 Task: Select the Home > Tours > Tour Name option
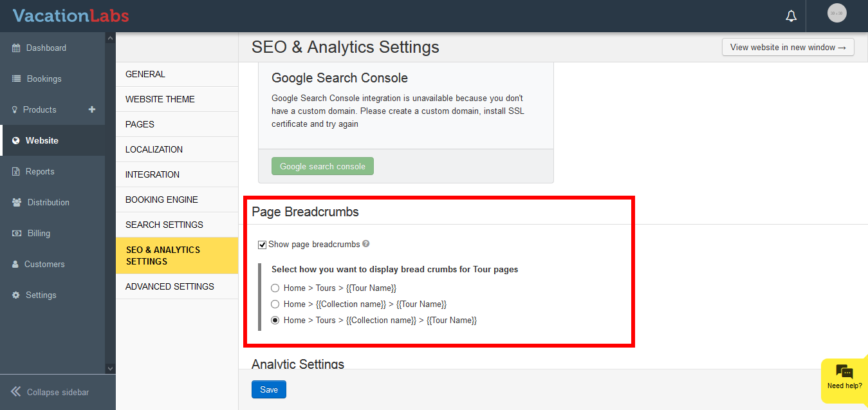point(275,288)
